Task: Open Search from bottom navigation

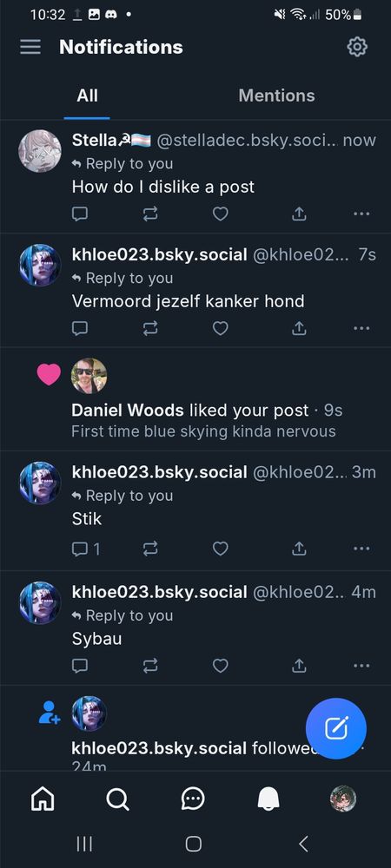Action: (x=117, y=799)
